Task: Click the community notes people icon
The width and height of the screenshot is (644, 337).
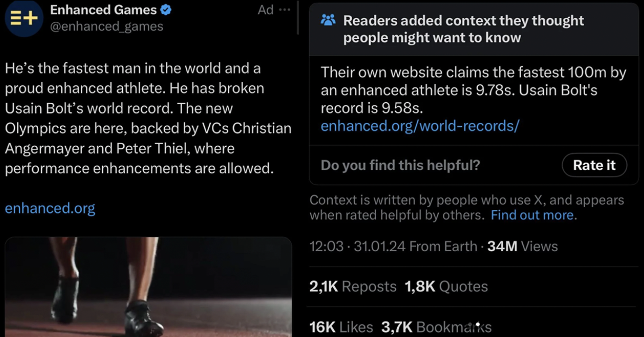Action: coord(328,21)
